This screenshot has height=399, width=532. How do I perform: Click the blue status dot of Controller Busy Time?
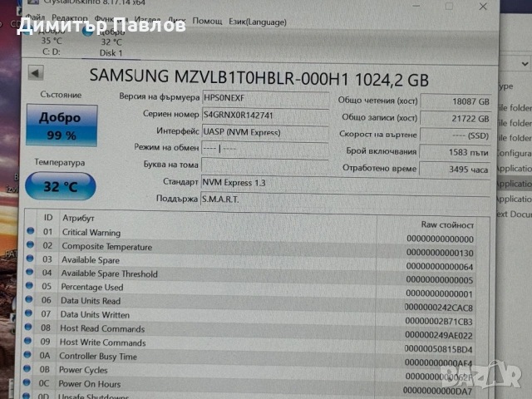point(27,355)
